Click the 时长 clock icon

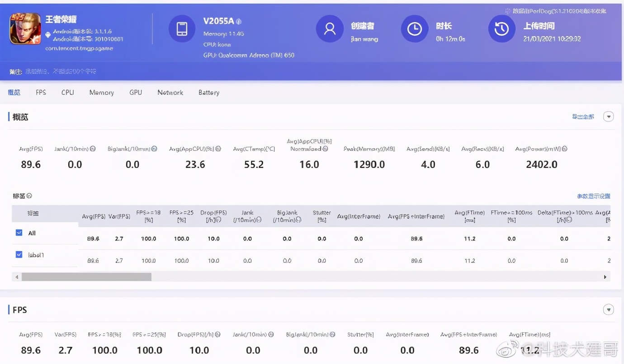pos(415,28)
